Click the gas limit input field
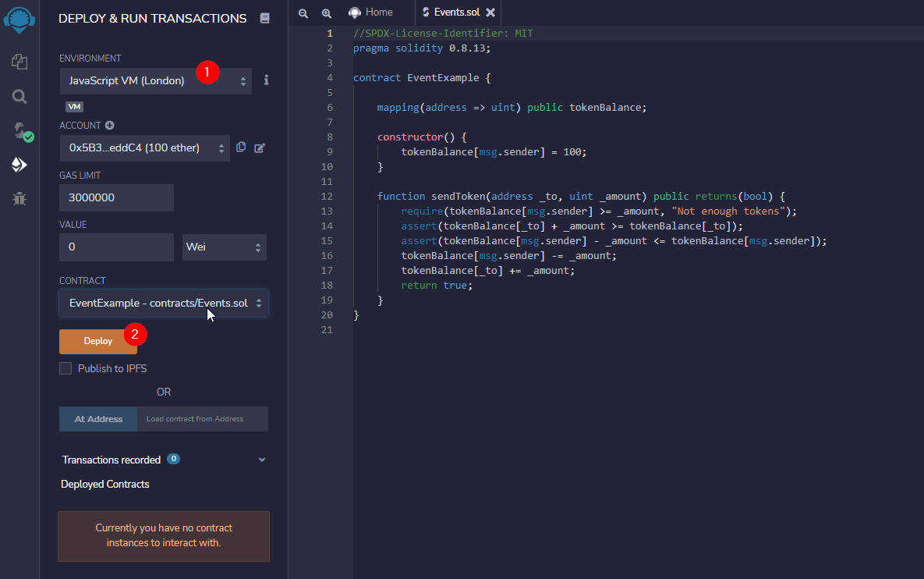Viewport: 924px width, 579px height. pos(117,197)
